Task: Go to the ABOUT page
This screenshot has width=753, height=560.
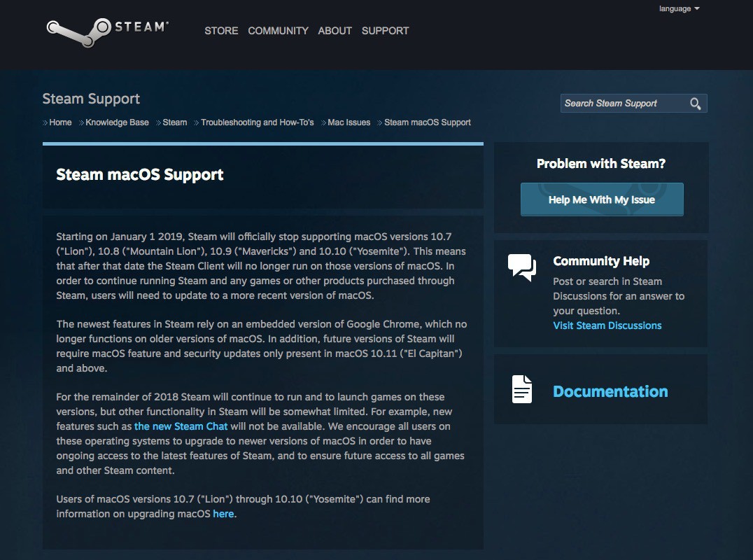Action: coord(335,31)
